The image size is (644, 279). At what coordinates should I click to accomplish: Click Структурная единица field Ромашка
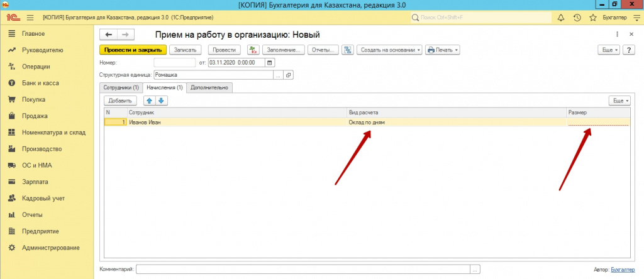pos(214,75)
